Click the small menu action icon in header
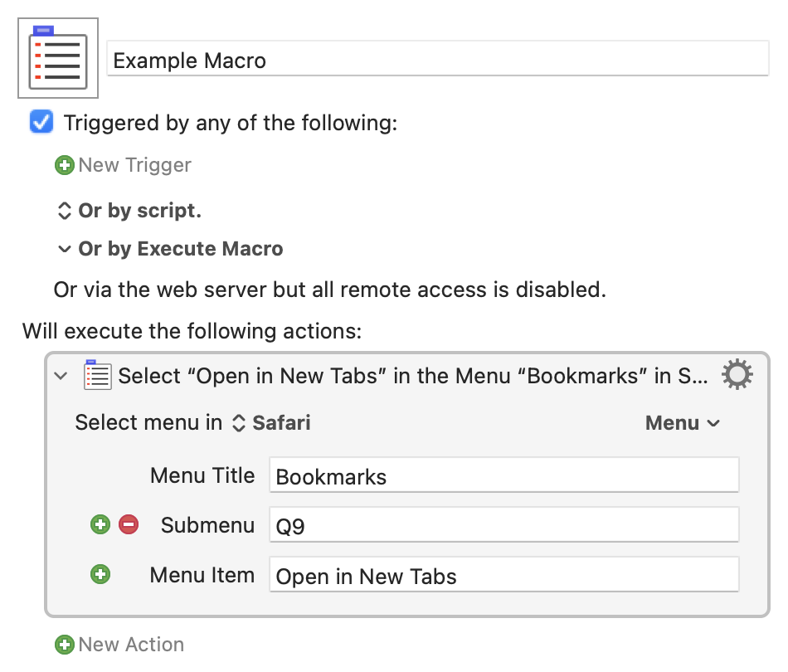Screen dimensions: 788x672 (98, 375)
